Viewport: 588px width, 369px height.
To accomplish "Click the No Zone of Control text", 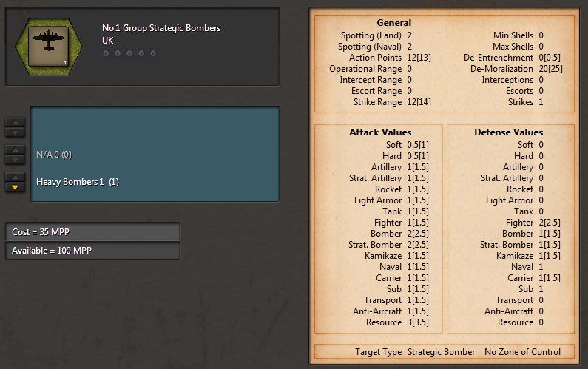I will [x=522, y=352].
